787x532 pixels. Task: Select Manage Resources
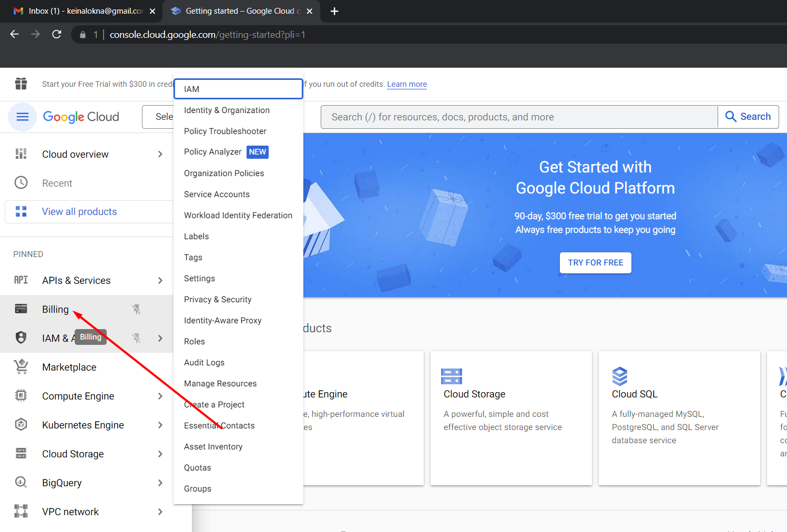click(238, 383)
